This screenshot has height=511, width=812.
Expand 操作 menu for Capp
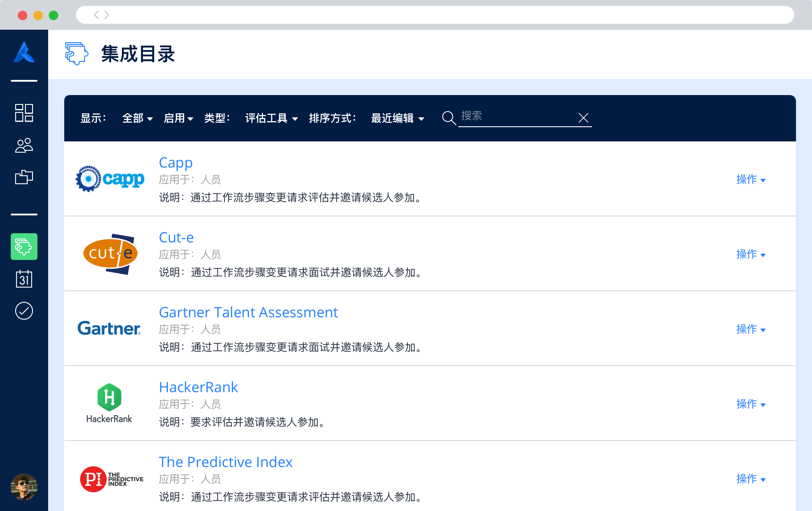coord(751,179)
